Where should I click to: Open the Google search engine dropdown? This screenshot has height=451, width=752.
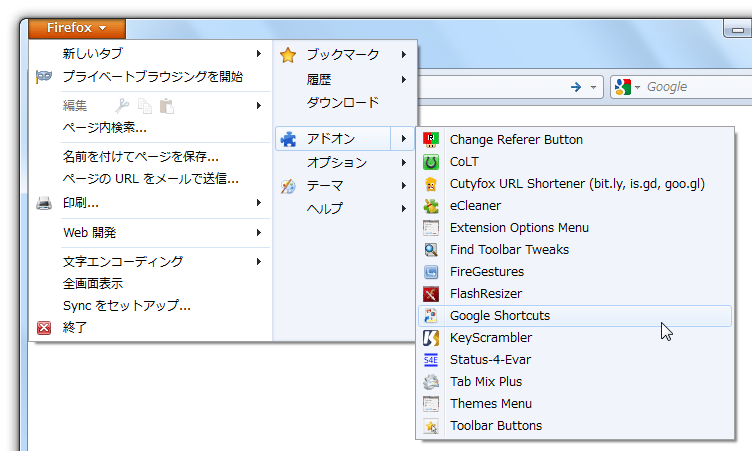tap(627, 87)
